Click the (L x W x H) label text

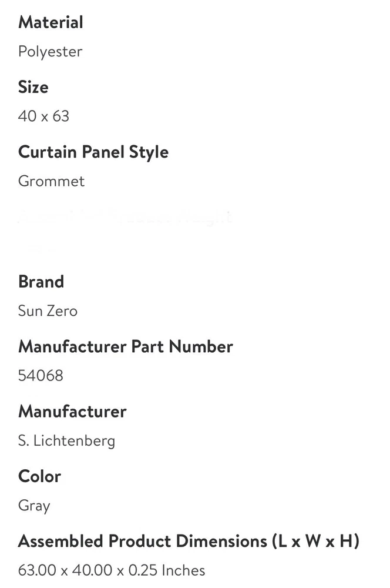coord(315,541)
